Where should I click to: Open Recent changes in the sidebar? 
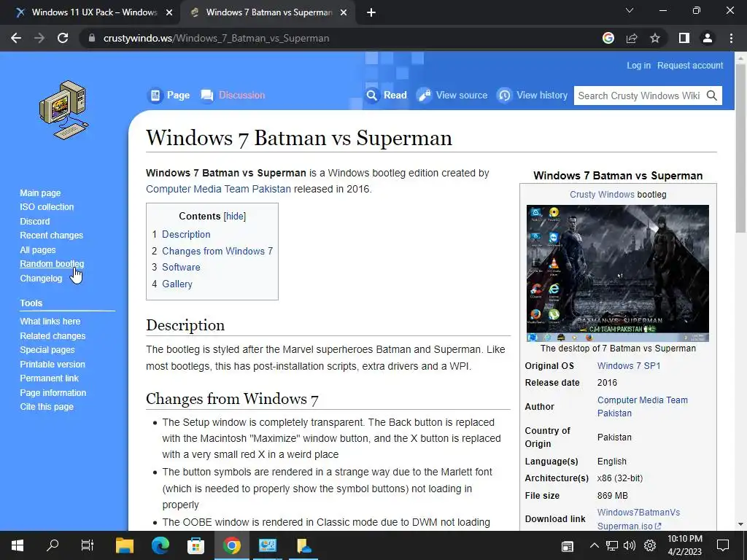coord(52,236)
